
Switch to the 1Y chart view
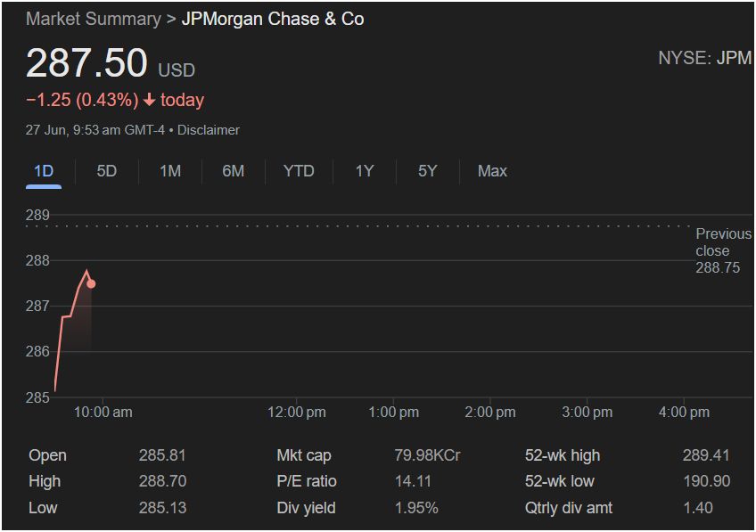[365, 171]
